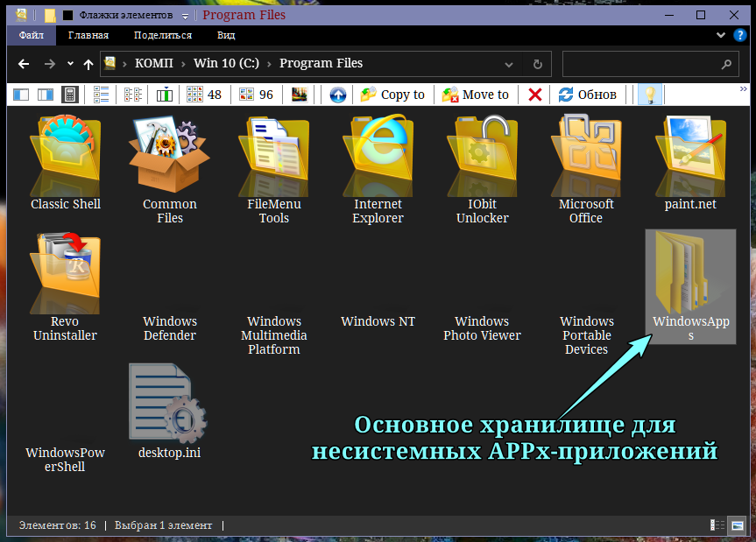Refresh the address bar location
The height and width of the screenshot is (542, 756).
(x=538, y=64)
